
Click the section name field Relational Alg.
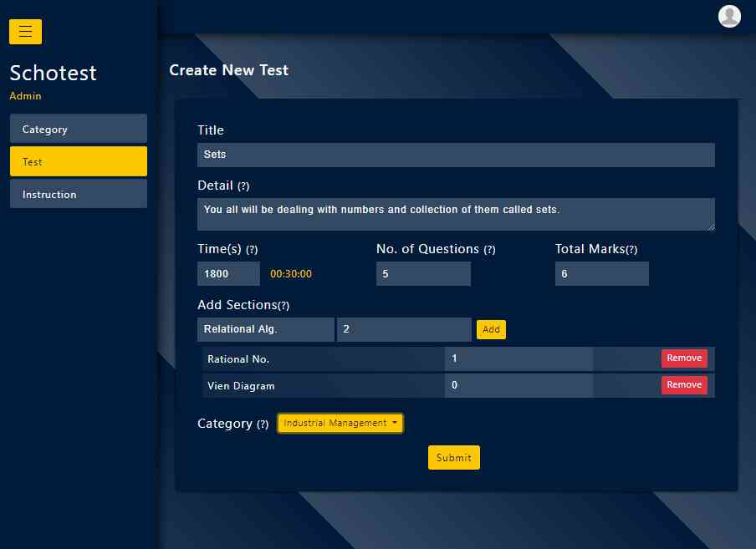[x=265, y=329]
